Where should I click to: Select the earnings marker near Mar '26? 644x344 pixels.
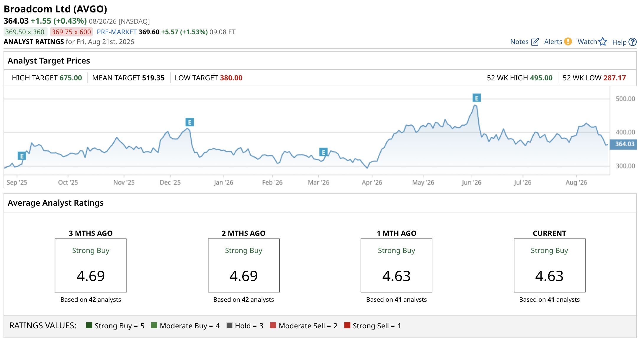pyautogui.click(x=323, y=152)
